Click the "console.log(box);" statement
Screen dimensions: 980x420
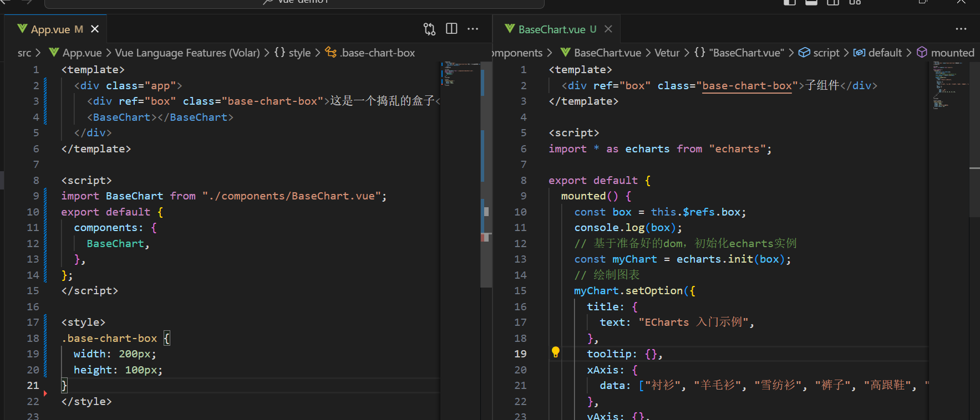pos(628,228)
